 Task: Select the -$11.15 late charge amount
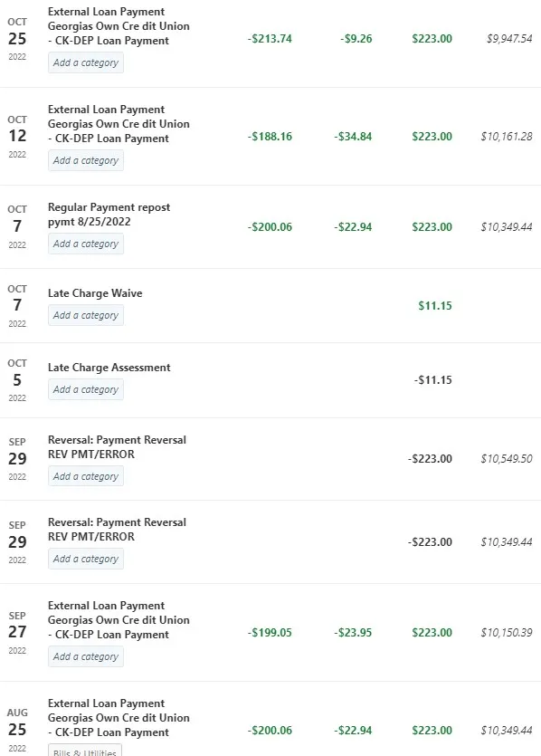point(433,380)
